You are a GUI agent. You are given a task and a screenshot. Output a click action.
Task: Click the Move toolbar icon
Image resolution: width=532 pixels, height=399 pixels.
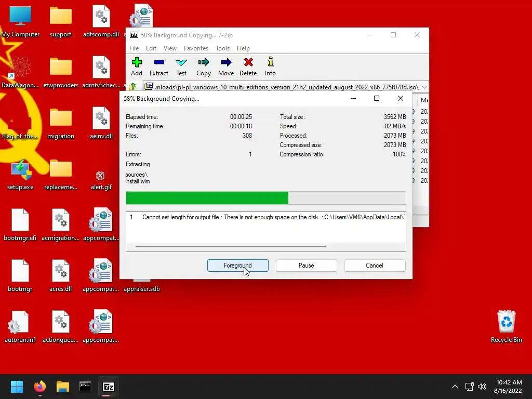pos(226,66)
